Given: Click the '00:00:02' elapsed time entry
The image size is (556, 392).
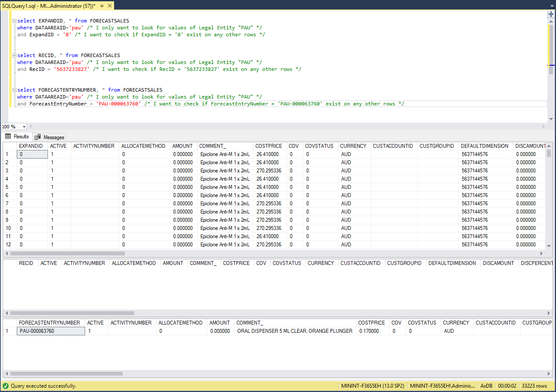Looking at the screenshot, I should (x=507, y=386).
